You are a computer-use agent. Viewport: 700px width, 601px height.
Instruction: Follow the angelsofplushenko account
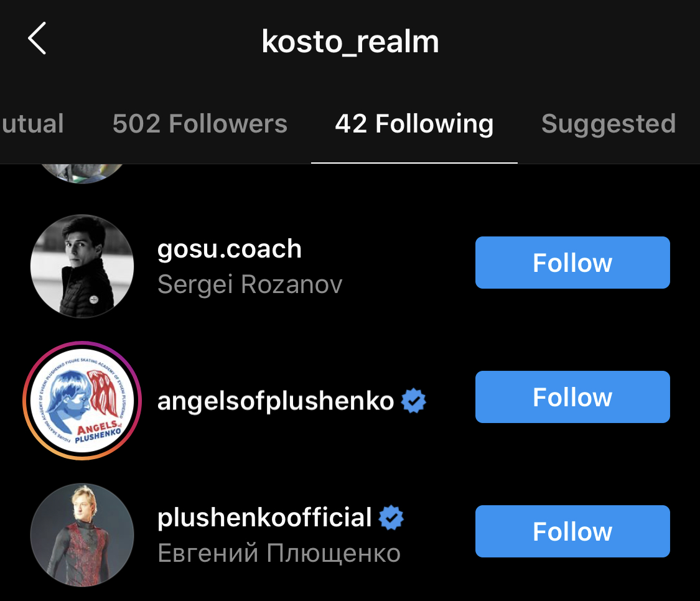point(572,397)
